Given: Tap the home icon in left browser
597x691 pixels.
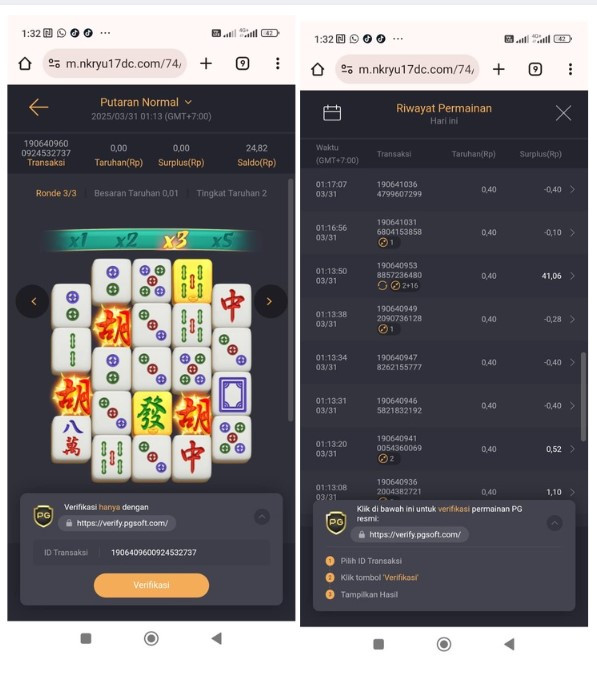Looking at the screenshot, I should click(25, 63).
